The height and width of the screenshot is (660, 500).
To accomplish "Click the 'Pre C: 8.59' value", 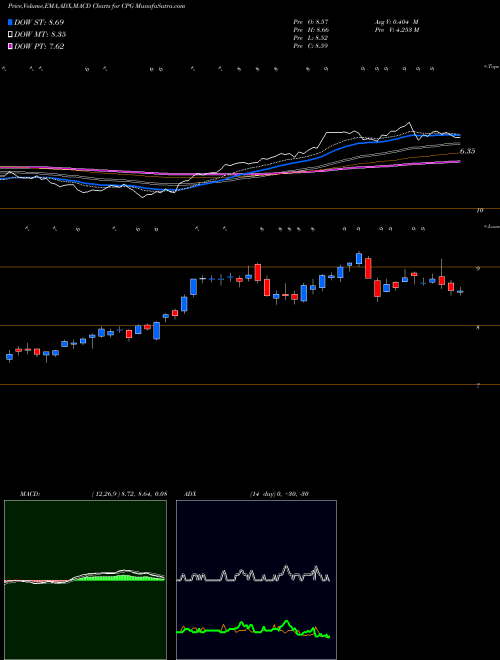I will tap(311, 46).
